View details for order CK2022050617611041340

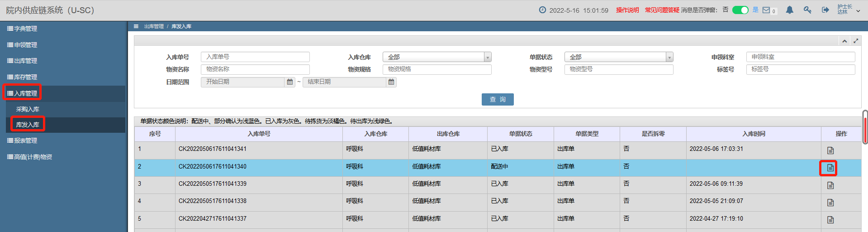pyautogui.click(x=830, y=168)
